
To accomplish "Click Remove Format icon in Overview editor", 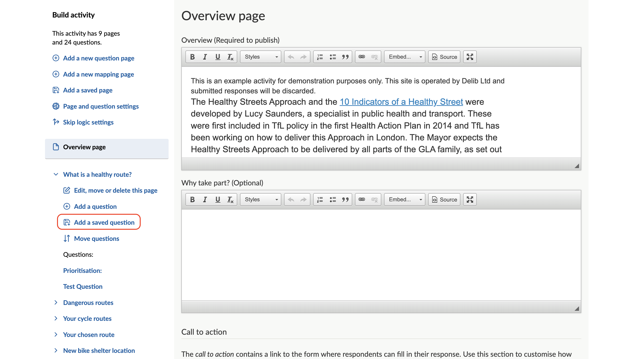I will [230, 57].
